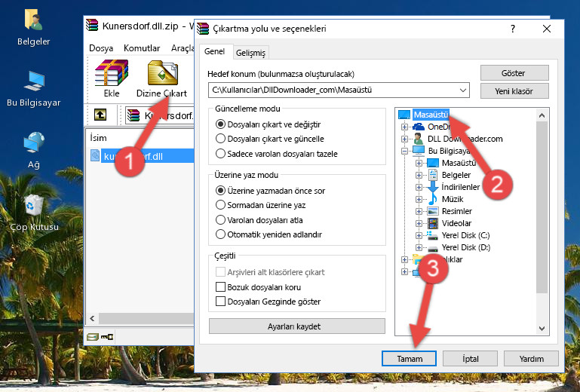This screenshot has height=392, width=580.
Task: Expand Belgeler node in folder tree
Action: click(419, 175)
